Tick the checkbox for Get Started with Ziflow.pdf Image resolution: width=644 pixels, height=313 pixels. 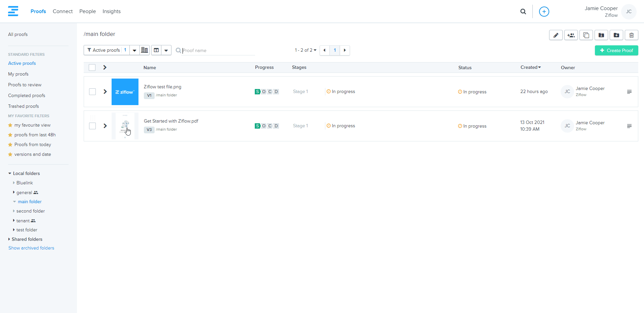pos(92,126)
